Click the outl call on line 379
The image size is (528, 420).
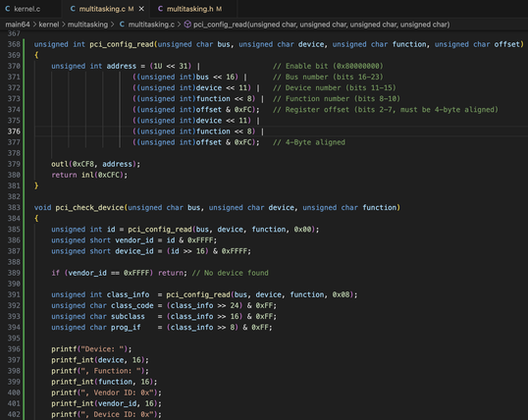60,164
